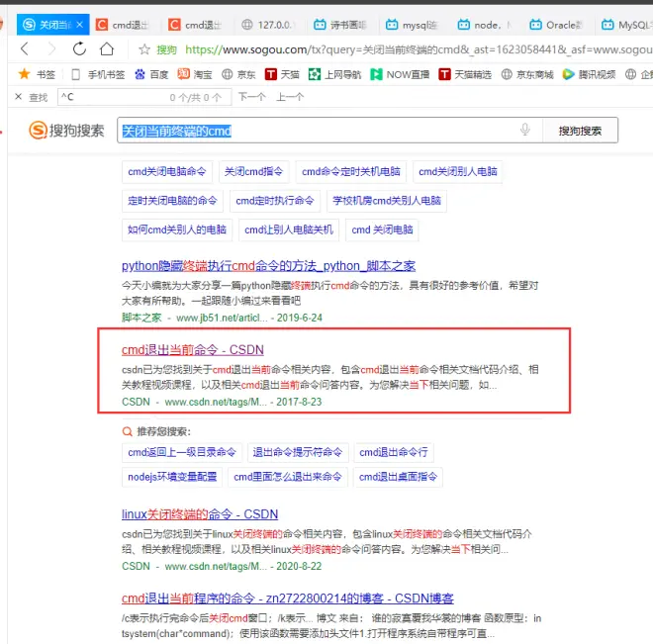Open the 书签 bookmarks star

pos(37,74)
